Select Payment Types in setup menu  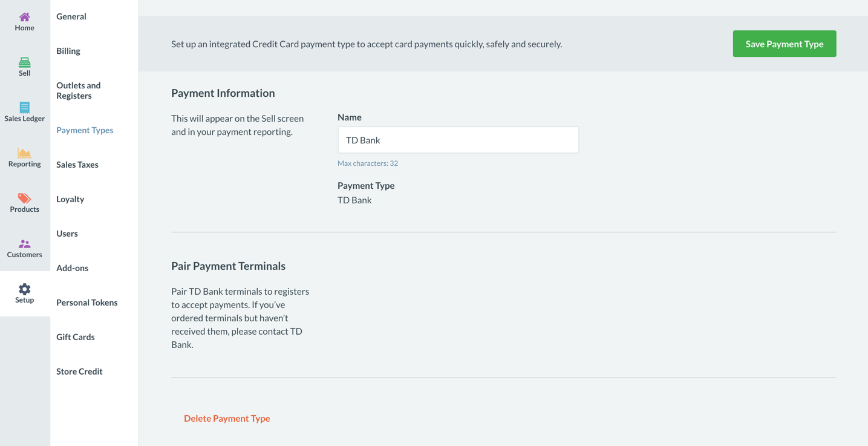(85, 130)
